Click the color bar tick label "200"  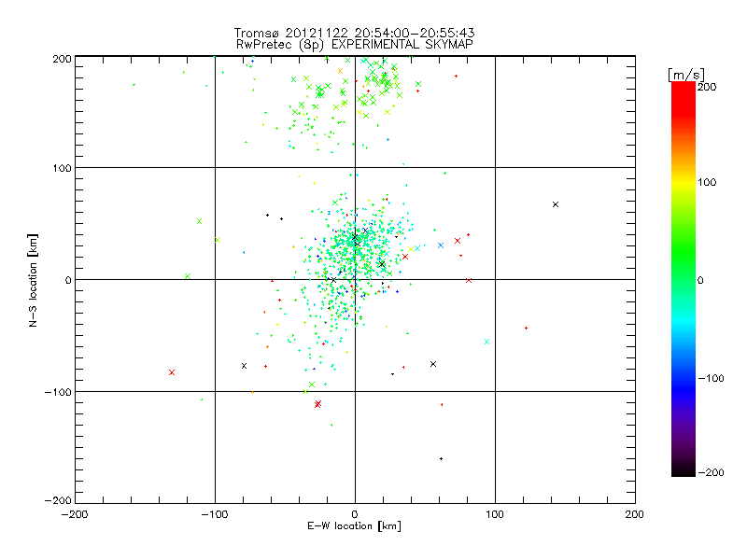tap(707, 87)
